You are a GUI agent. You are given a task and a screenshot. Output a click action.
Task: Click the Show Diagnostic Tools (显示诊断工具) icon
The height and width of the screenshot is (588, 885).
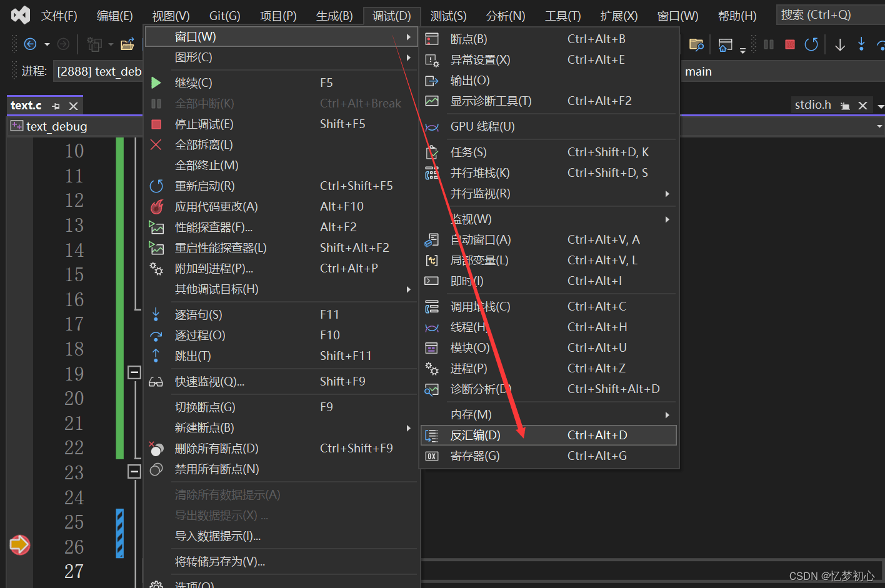pos(432,101)
